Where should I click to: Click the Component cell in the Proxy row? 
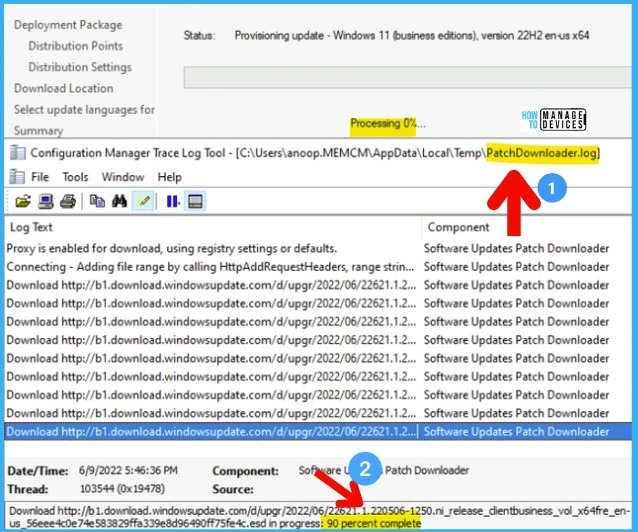pyautogui.click(x=516, y=248)
